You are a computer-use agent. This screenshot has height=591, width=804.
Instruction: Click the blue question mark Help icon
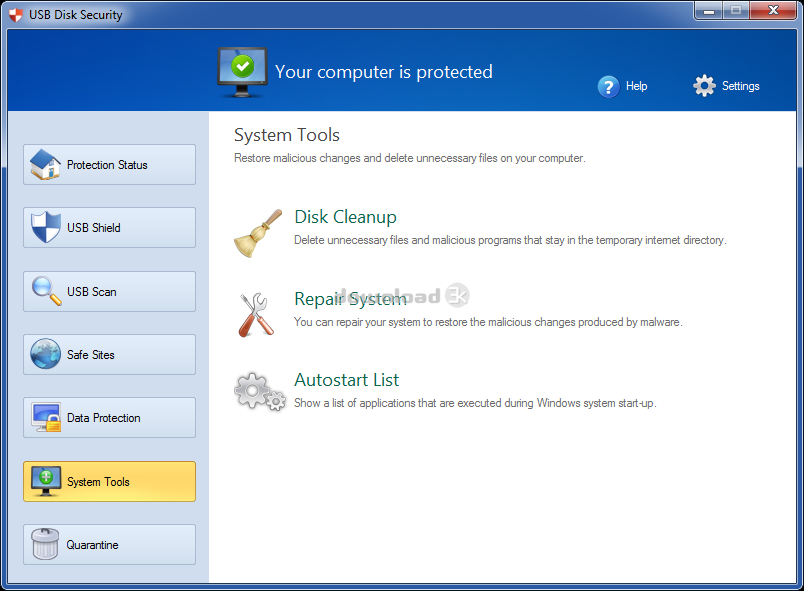pyautogui.click(x=609, y=87)
